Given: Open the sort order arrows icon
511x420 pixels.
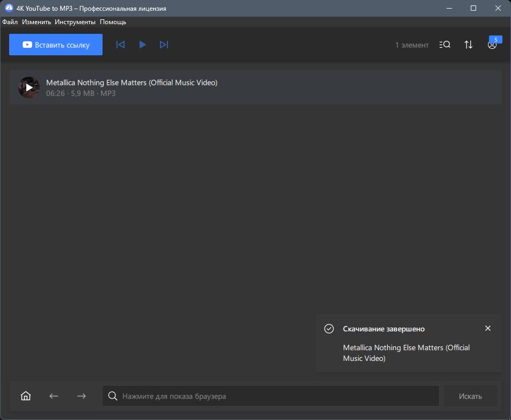Looking at the screenshot, I should pyautogui.click(x=468, y=45).
